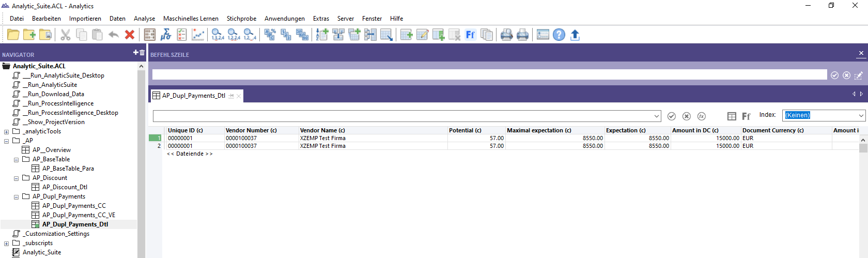Run the __Run_Download_Data script in navigator
The image size is (868, 258).
tap(56, 94)
